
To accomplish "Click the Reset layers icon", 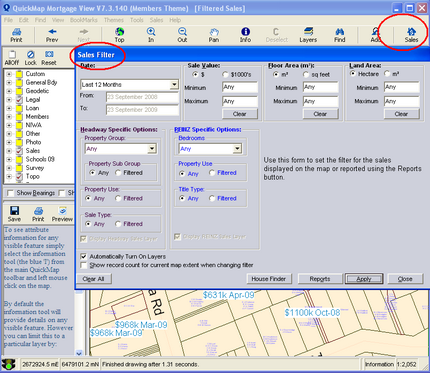I will point(49,58).
